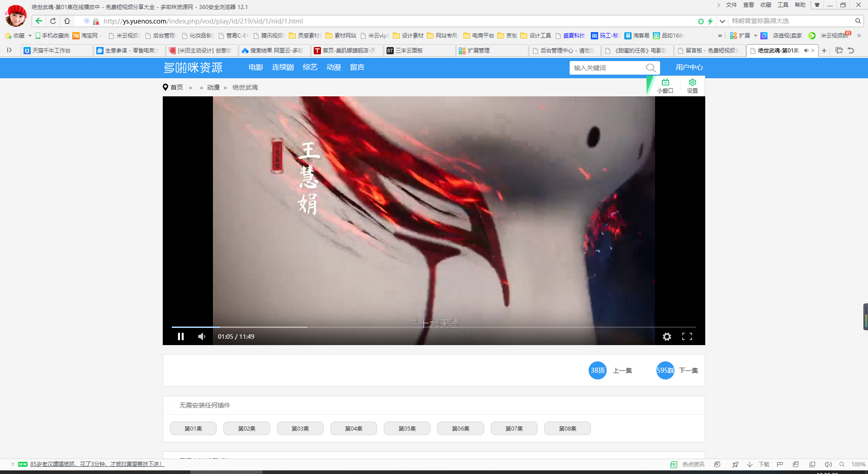Viewport: 868px width, 474px height.
Task: Click the site search magnifier icon
Action: coord(651,68)
